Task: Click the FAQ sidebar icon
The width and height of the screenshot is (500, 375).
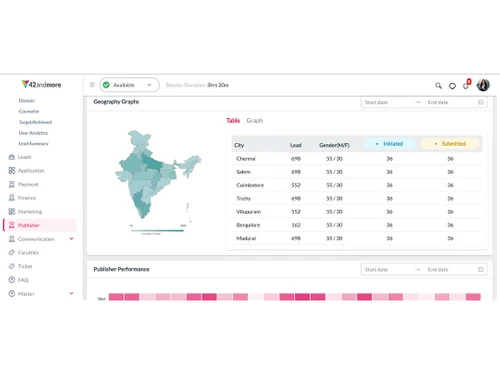Action: (12, 280)
